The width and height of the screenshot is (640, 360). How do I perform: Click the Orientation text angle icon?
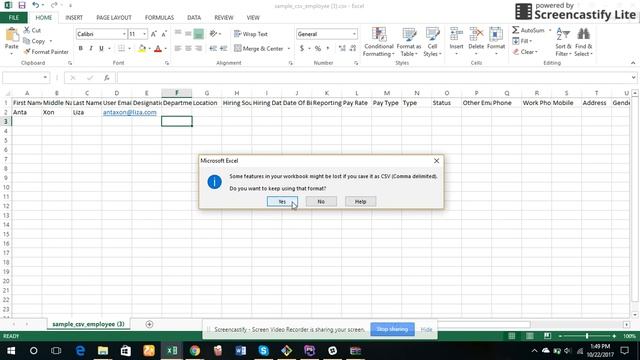213,34
